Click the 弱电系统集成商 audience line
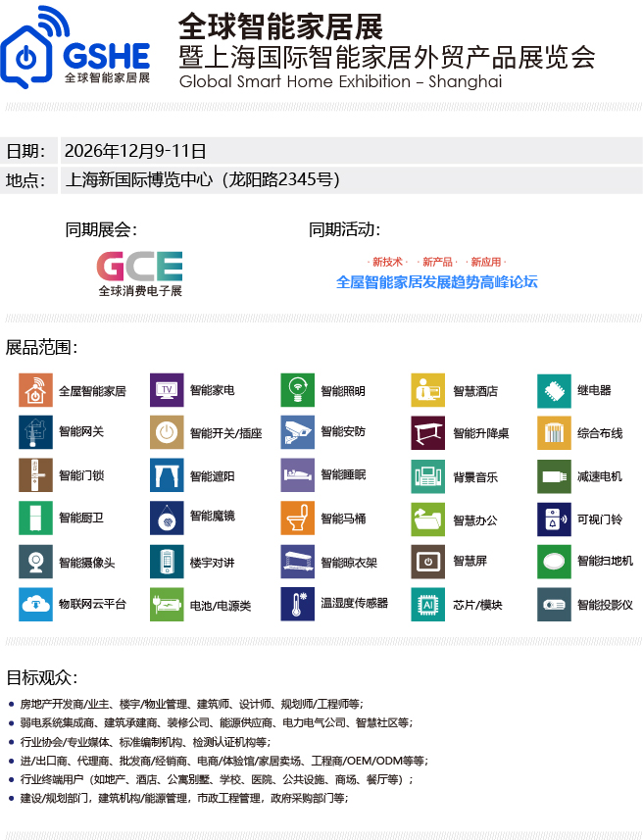The image size is (643, 840). tap(217, 722)
